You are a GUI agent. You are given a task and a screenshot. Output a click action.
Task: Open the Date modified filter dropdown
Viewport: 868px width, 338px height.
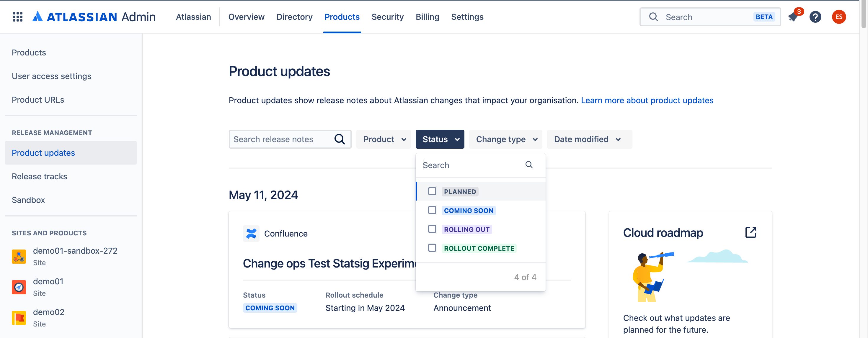coord(589,139)
